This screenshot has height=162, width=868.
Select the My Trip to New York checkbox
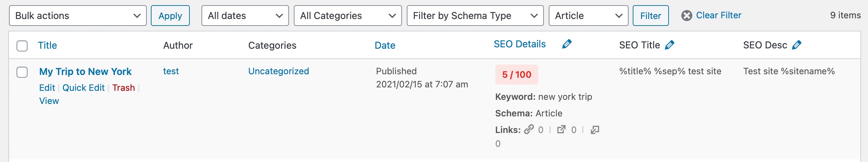pos(22,72)
